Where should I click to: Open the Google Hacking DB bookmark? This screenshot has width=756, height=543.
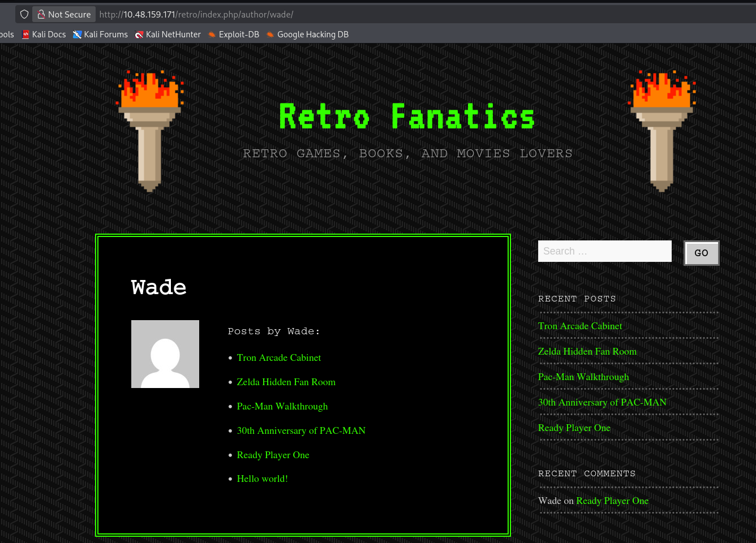point(308,35)
